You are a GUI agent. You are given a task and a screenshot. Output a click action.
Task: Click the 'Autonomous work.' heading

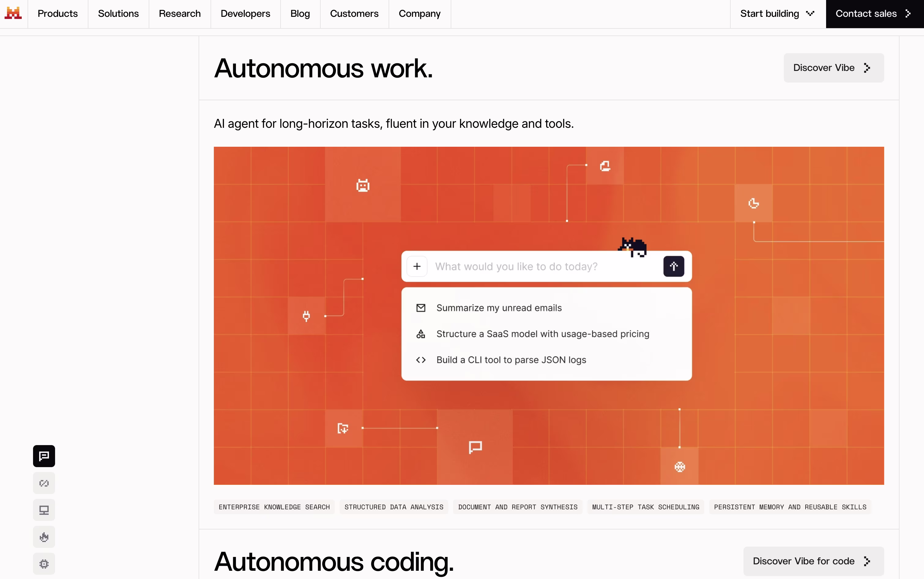[x=323, y=68]
